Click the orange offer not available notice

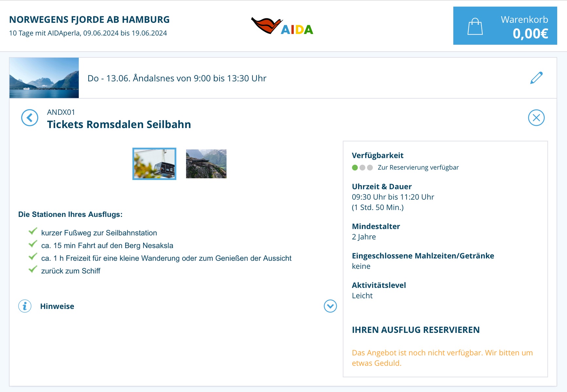point(442,358)
